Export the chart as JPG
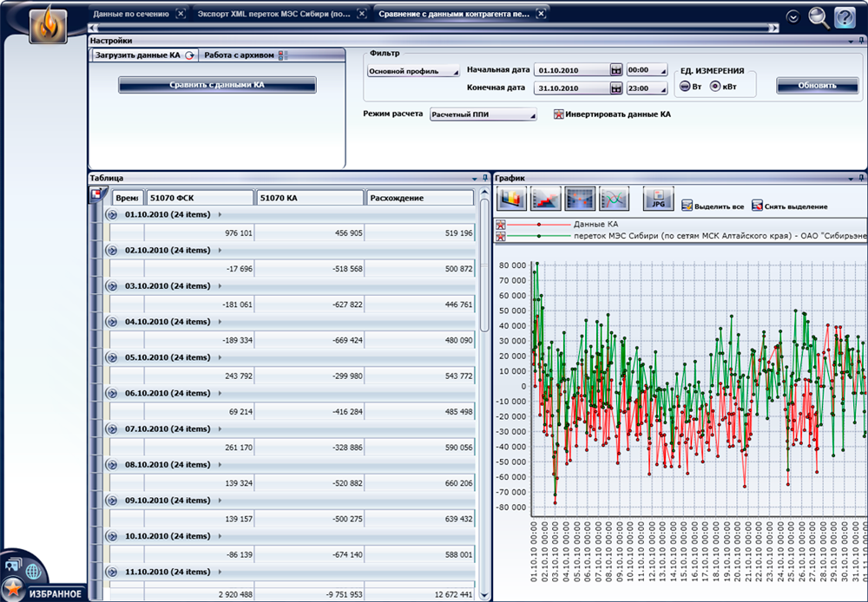This screenshot has height=602, width=868. (x=658, y=199)
